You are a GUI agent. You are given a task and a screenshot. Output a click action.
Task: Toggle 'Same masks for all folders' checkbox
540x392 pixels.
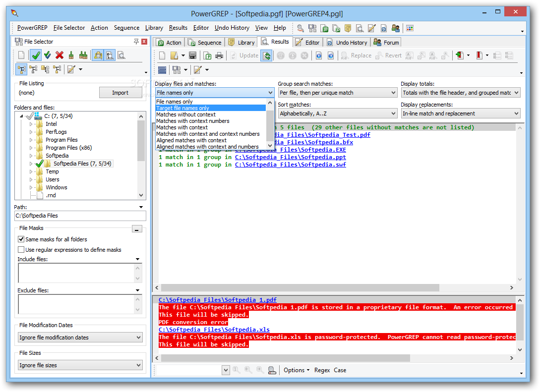tap(21, 239)
